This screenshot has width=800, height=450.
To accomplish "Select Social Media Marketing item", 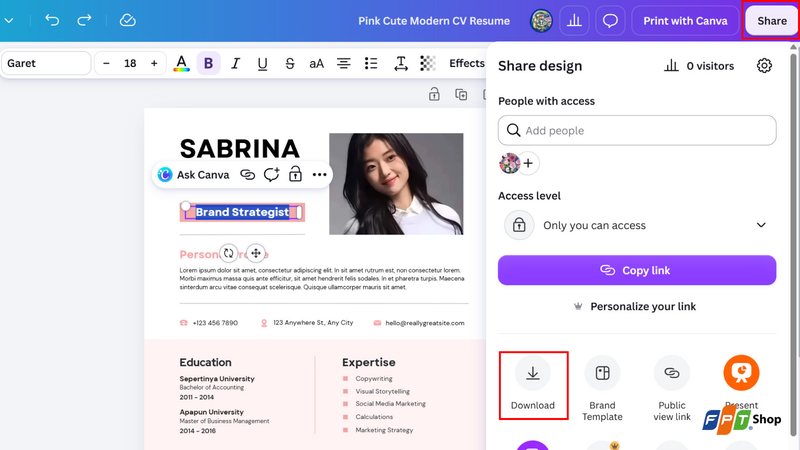I will (390, 404).
